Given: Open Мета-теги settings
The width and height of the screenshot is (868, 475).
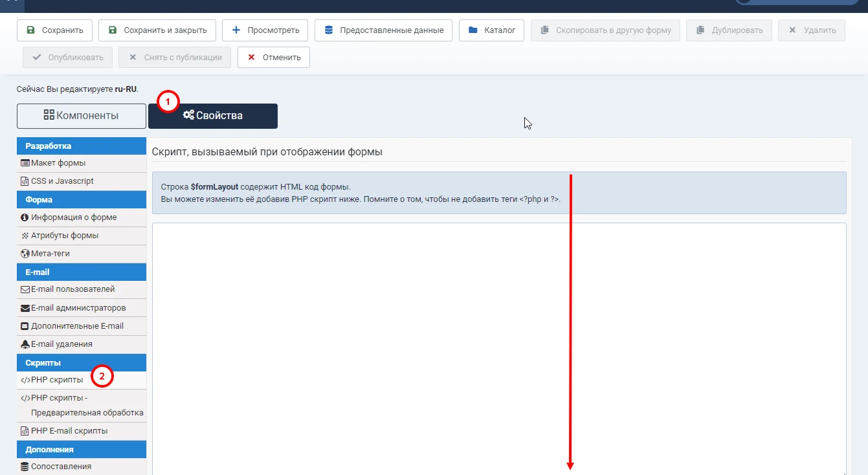Looking at the screenshot, I should 82,254.
